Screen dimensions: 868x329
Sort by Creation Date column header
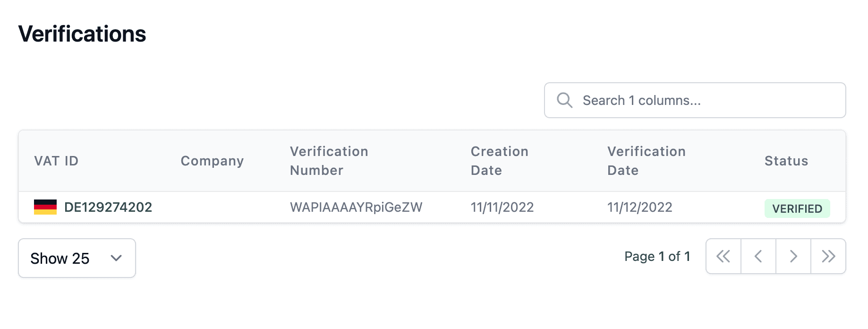[499, 161]
